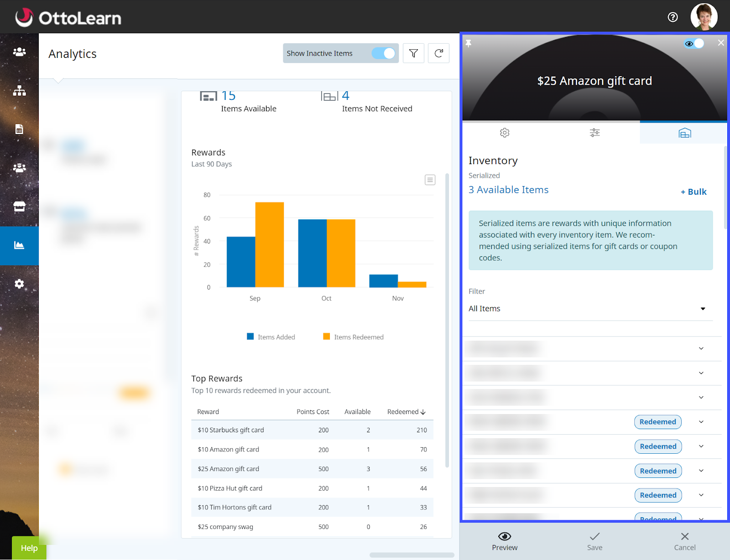Toggle the reward visibility eye switch

point(694,43)
